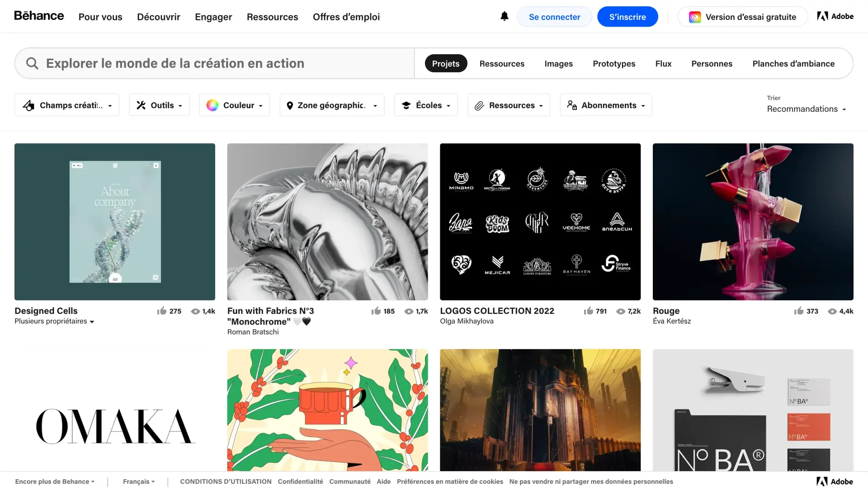868x491 pixels.
Task: Click the Se connecter button
Action: tap(554, 16)
